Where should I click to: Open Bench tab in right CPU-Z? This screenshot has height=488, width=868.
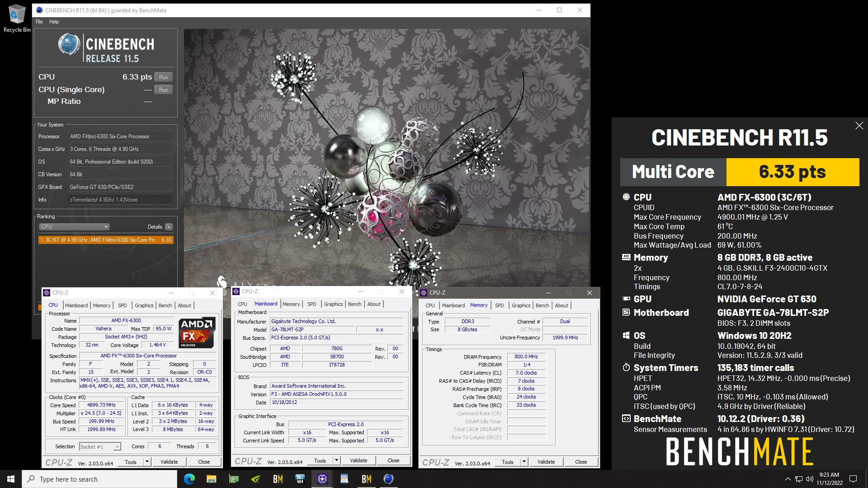[542, 305]
